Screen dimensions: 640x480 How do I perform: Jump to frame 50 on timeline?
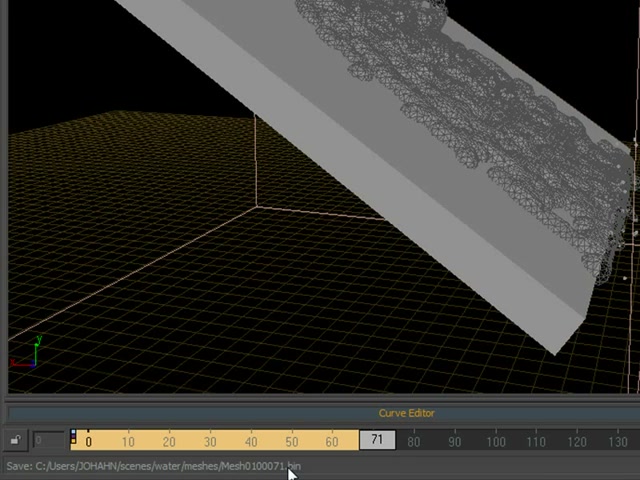tap(291, 442)
